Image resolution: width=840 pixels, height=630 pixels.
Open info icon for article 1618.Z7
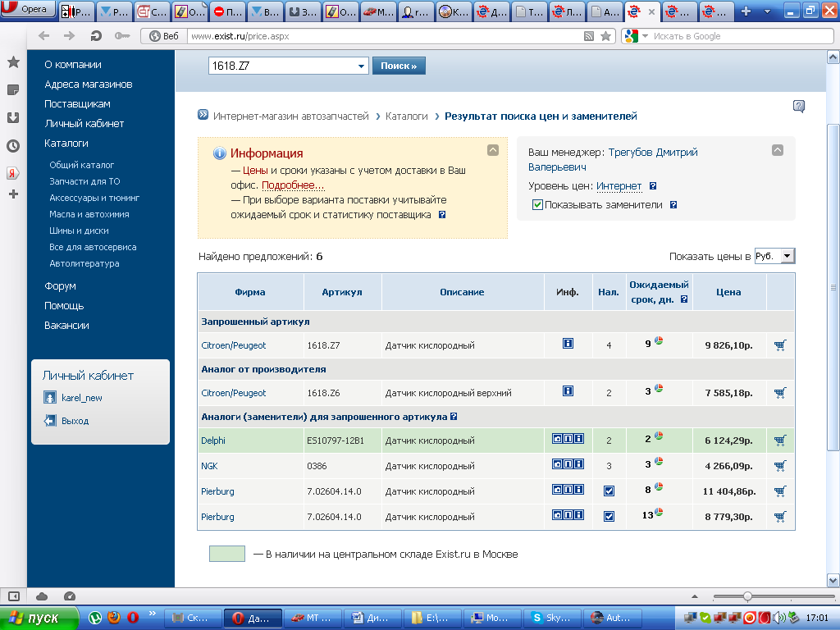568,344
